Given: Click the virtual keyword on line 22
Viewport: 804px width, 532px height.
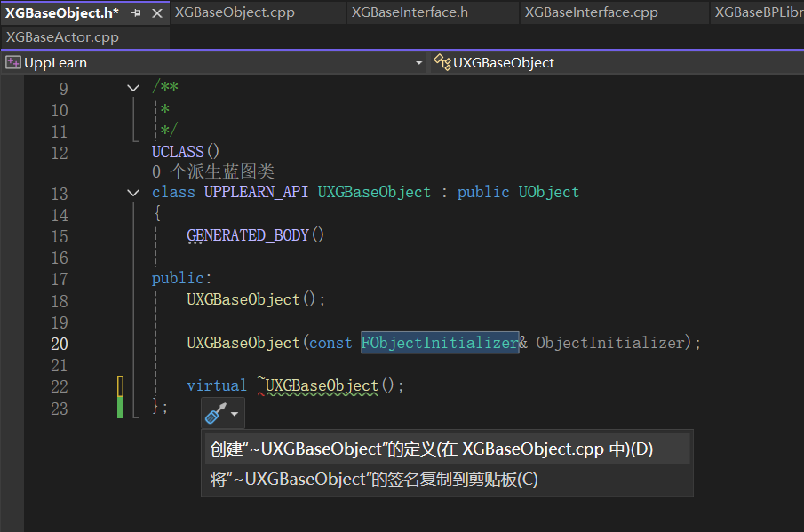Looking at the screenshot, I should tap(217, 385).
